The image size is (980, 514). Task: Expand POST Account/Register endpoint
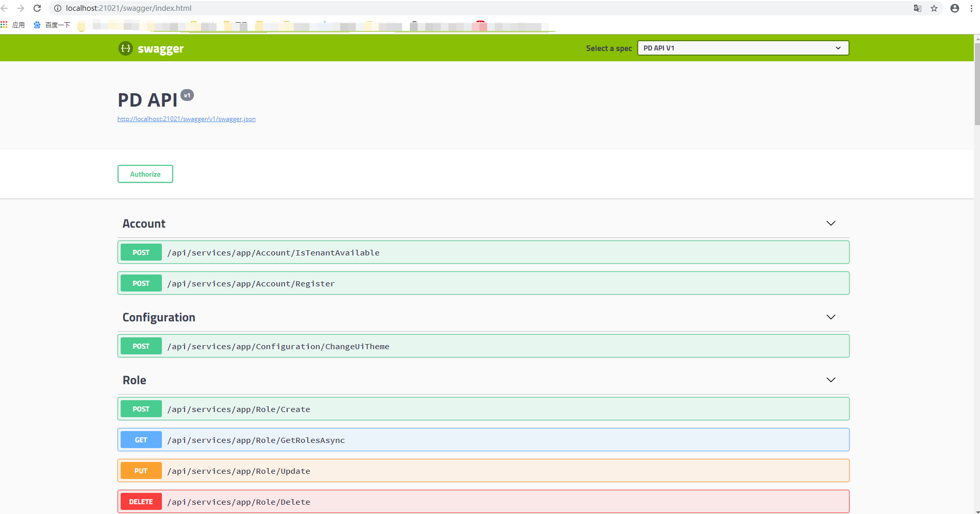(484, 283)
